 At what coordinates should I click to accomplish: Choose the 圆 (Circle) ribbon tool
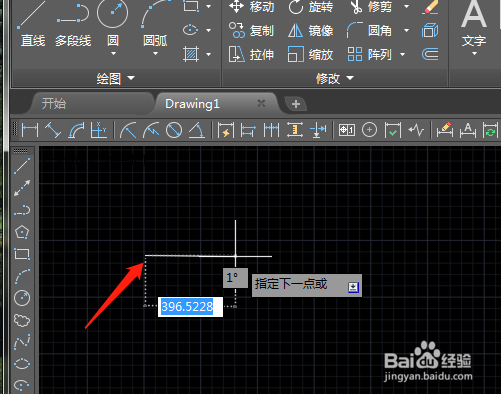point(113,22)
